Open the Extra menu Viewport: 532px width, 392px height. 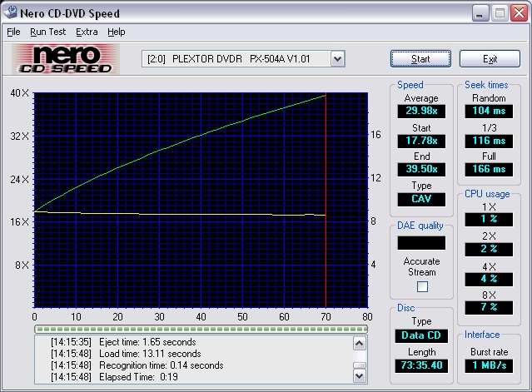(87, 32)
